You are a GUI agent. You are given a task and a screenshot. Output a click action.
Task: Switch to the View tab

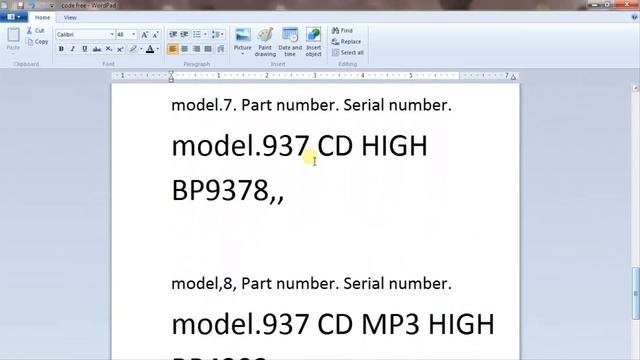[x=70, y=18]
